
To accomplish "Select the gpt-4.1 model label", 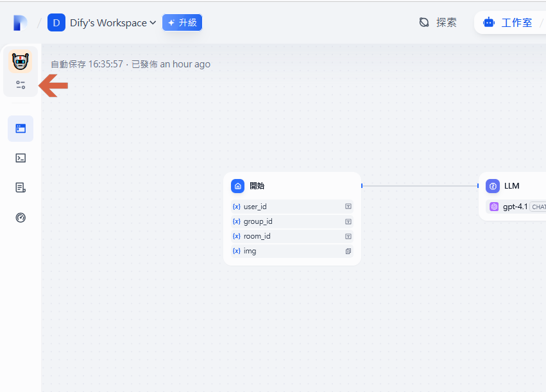I will pyautogui.click(x=515, y=207).
